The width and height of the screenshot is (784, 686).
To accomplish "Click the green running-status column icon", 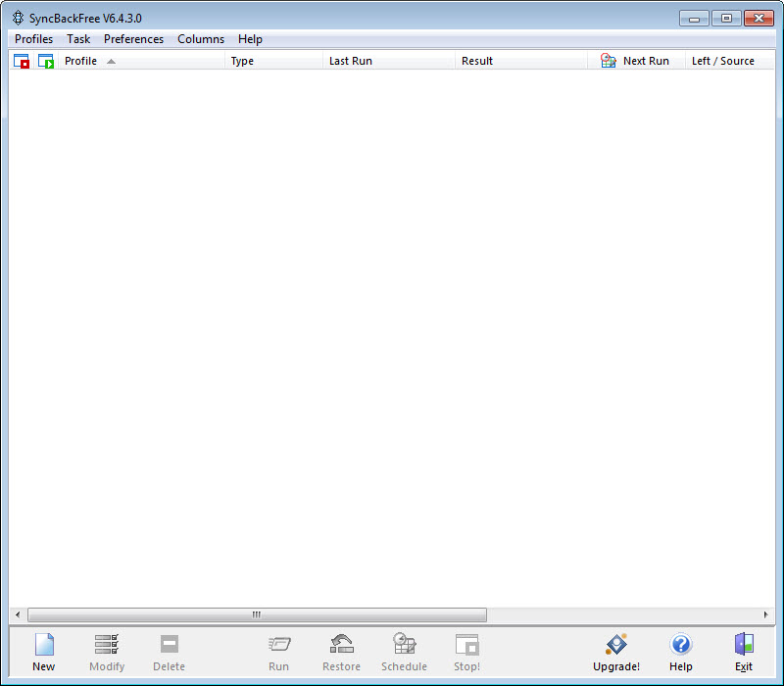I will (46, 61).
